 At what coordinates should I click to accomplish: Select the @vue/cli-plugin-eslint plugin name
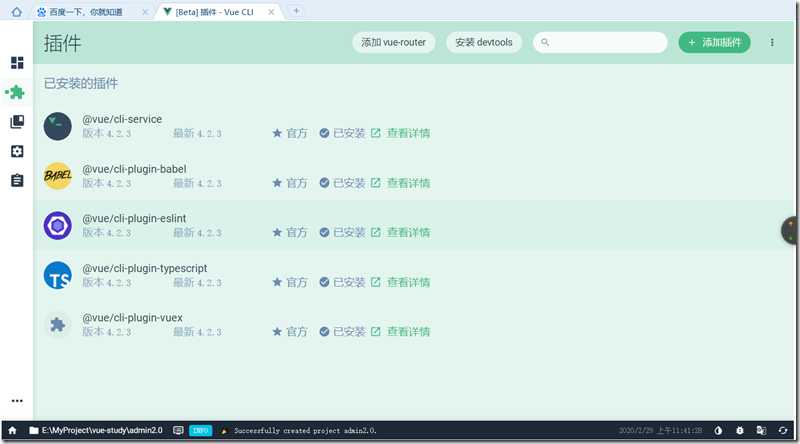(x=134, y=218)
